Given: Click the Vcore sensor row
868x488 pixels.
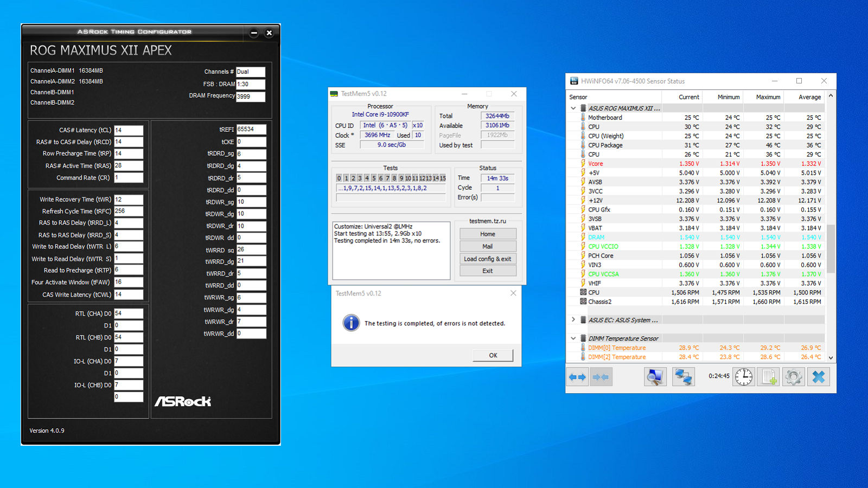Looking at the screenshot, I should [x=596, y=164].
